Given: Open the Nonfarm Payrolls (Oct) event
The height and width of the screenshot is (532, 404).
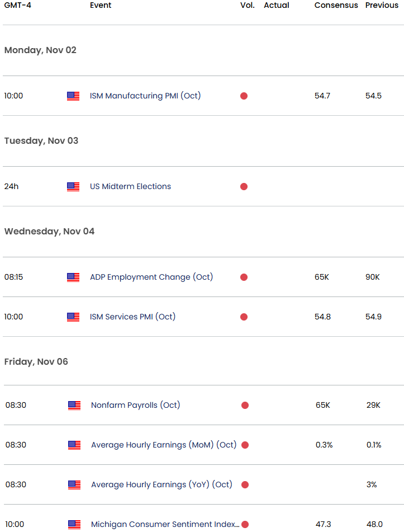Looking at the screenshot, I should [135, 405].
